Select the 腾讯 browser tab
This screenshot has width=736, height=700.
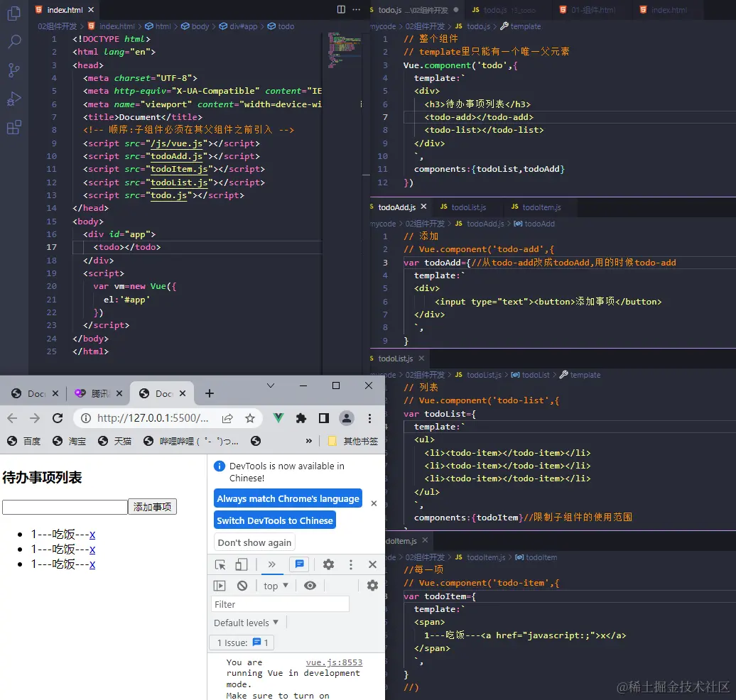click(97, 393)
